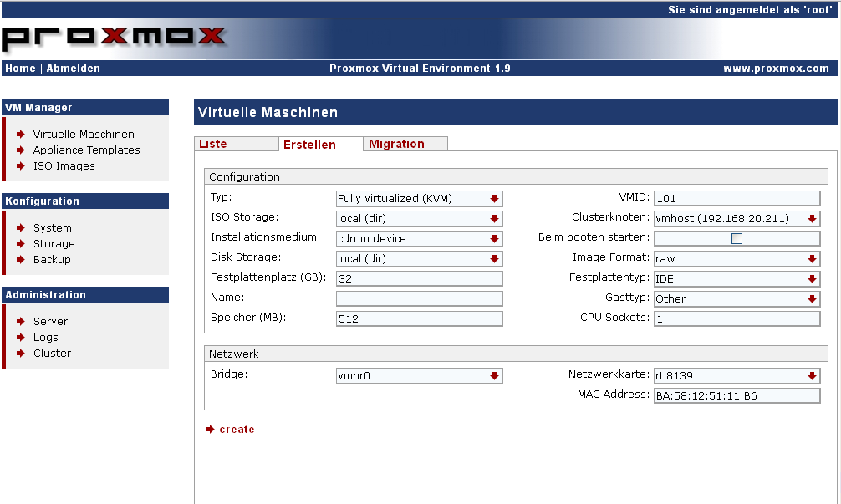Open www.proxmox.com link
The width and height of the screenshot is (841, 504).
776,68
